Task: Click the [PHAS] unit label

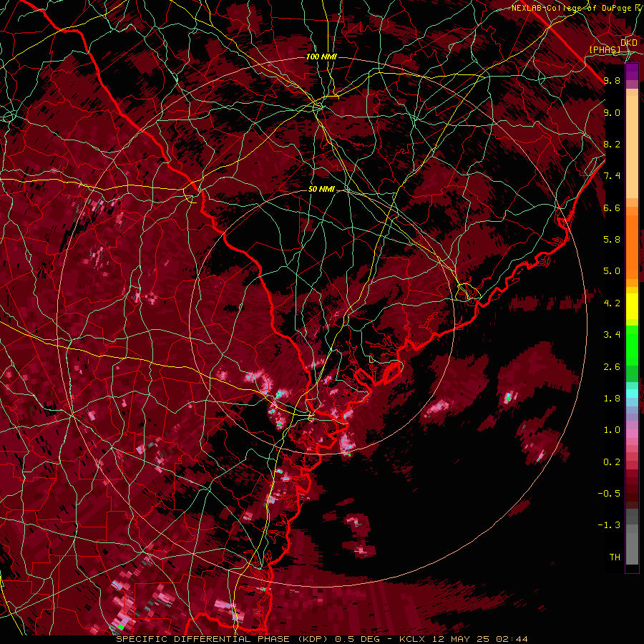Action: coord(605,49)
